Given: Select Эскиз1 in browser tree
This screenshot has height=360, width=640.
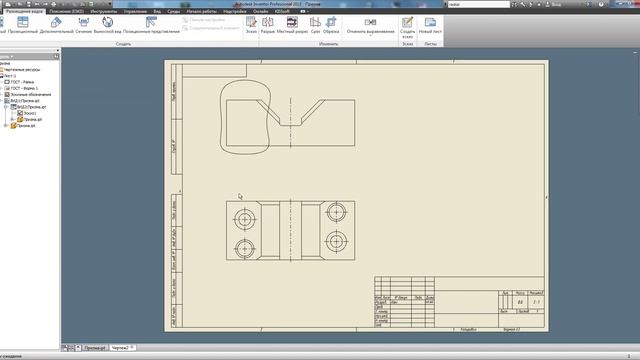Looking at the screenshot, I should coord(27,113).
